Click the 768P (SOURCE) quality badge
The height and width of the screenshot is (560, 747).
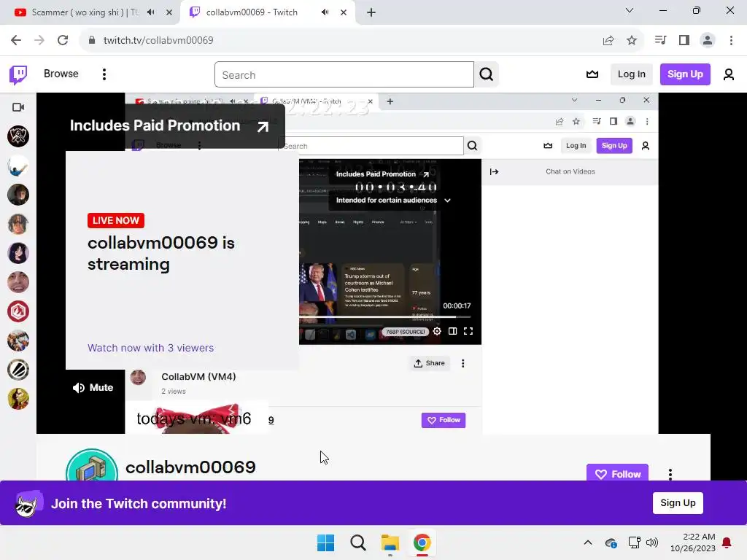click(406, 332)
